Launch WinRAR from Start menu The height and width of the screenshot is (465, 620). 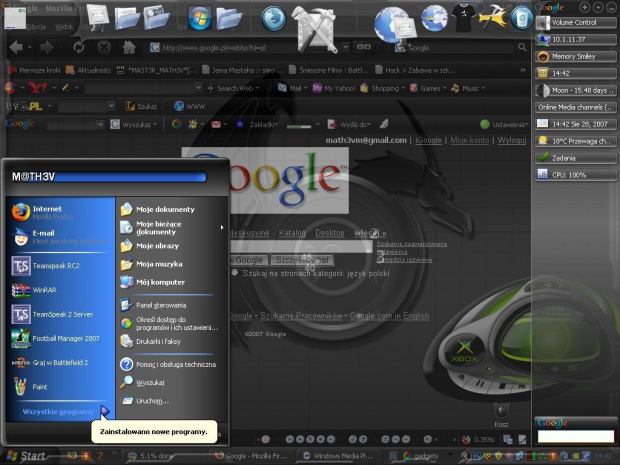[60, 290]
